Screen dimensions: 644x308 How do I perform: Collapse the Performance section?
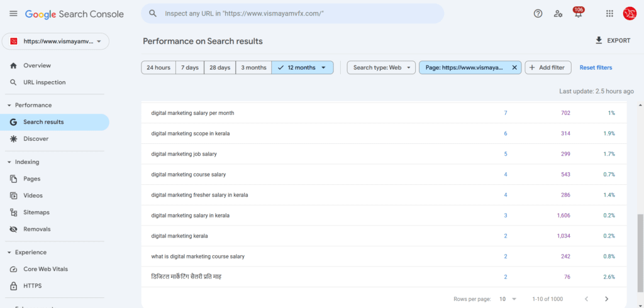9,105
